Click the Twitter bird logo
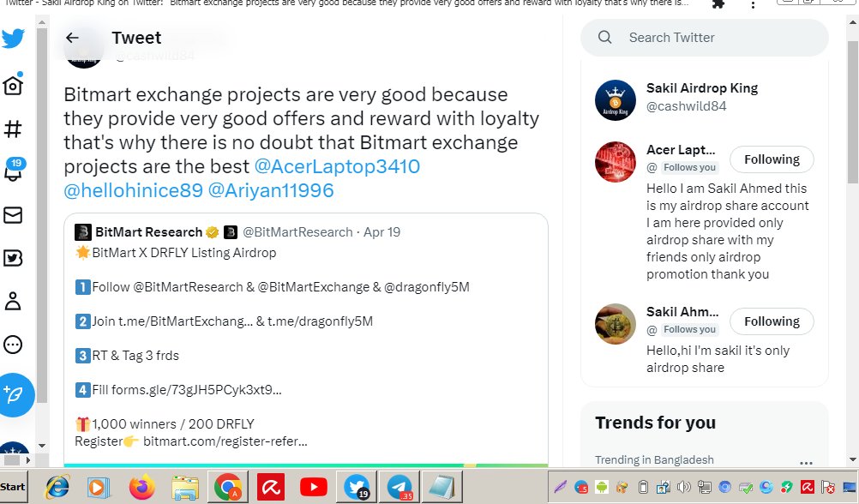This screenshot has height=504, width=859. [x=13, y=39]
